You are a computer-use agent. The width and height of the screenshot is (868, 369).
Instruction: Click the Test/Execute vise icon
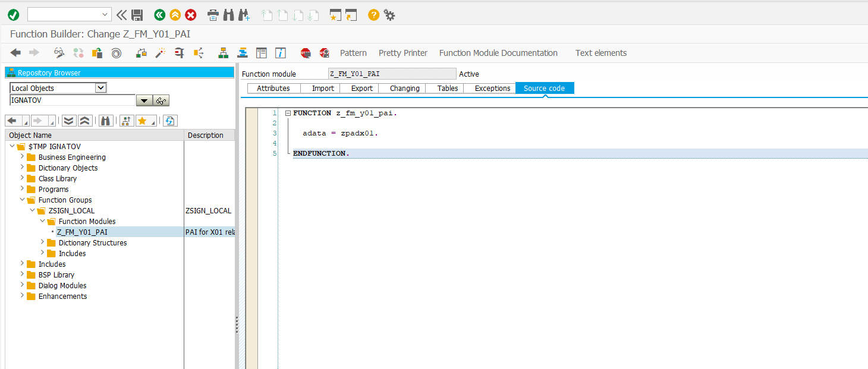coord(180,53)
